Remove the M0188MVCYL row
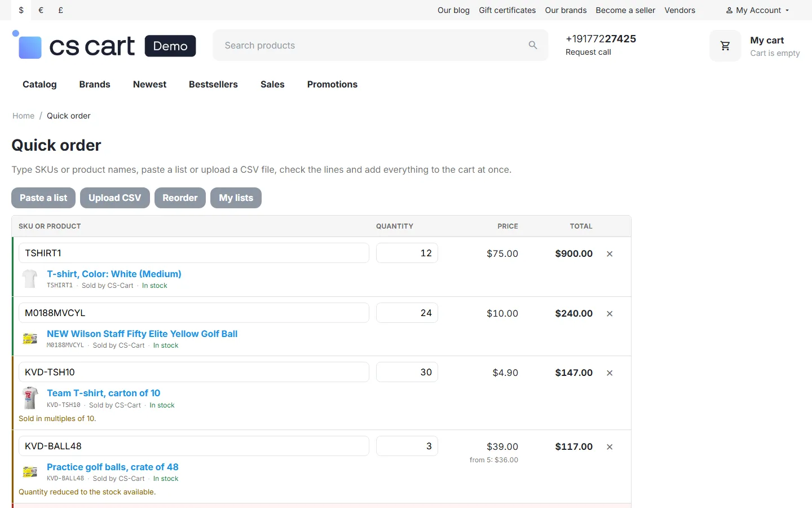Viewport: 812px width, 508px height. [x=610, y=314]
